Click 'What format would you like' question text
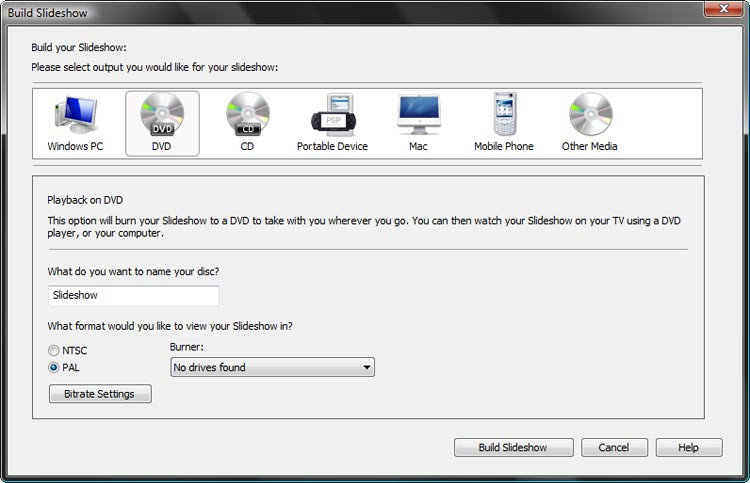750x483 pixels. (170, 326)
